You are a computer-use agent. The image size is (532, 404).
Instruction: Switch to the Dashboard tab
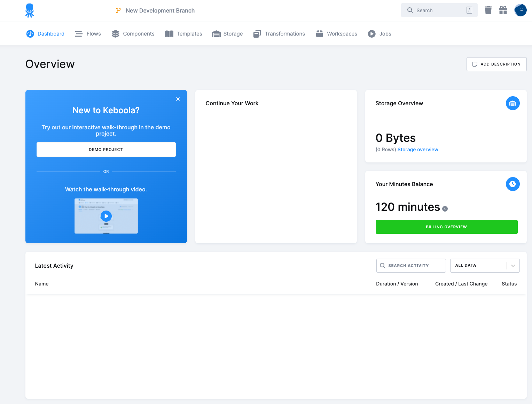pos(45,33)
